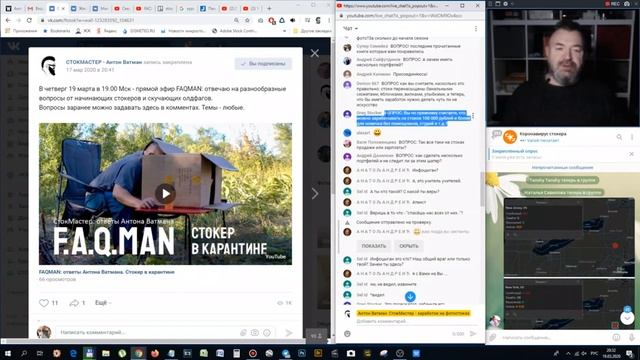The image size is (640, 360).
Task: Switch to the Gmail browser tab
Action: pos(35,8)
